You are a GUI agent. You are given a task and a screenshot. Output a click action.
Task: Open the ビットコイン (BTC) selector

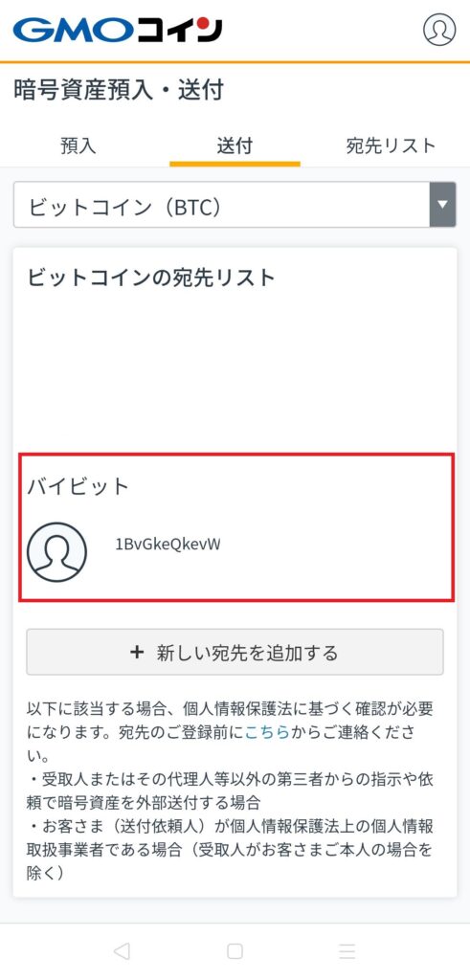[x=235, y=205]
